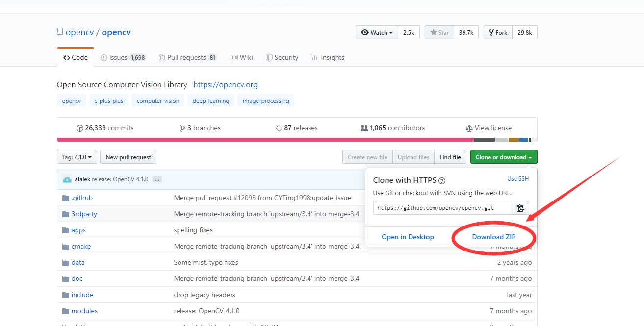Open the modules folder

pos(84,311)
